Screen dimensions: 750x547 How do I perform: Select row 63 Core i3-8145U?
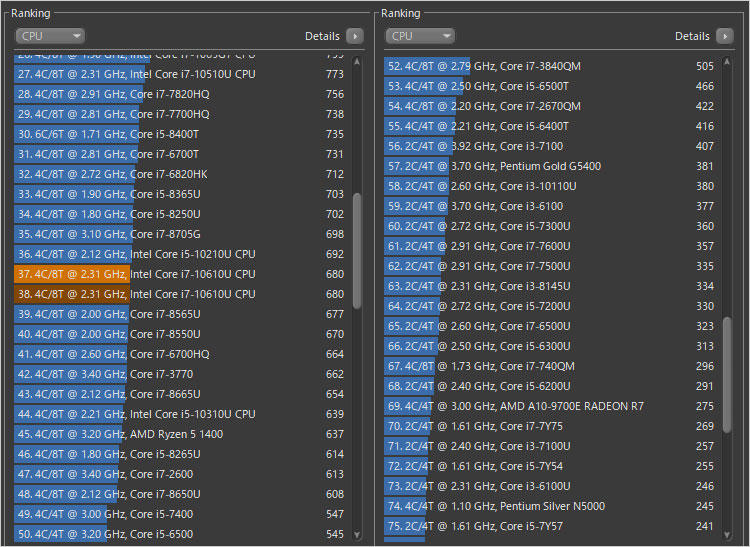(551, 286)
